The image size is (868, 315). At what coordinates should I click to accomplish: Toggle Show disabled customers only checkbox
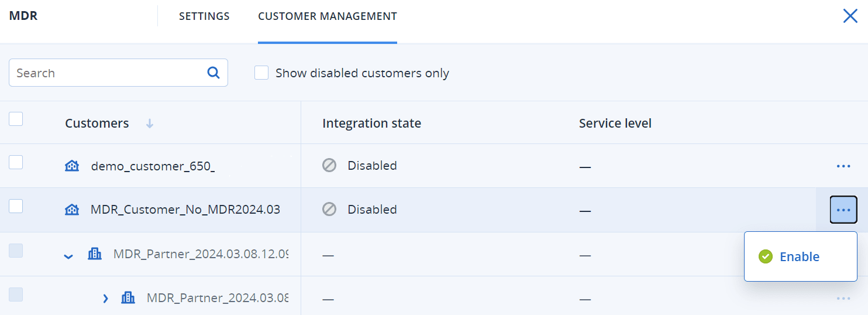click(x=261, y=73)
